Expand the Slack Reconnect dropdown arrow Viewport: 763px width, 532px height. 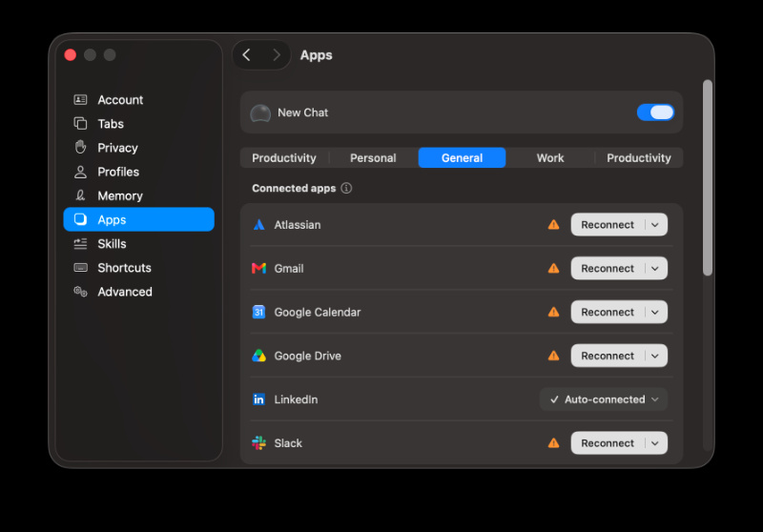tap(655, 443)
